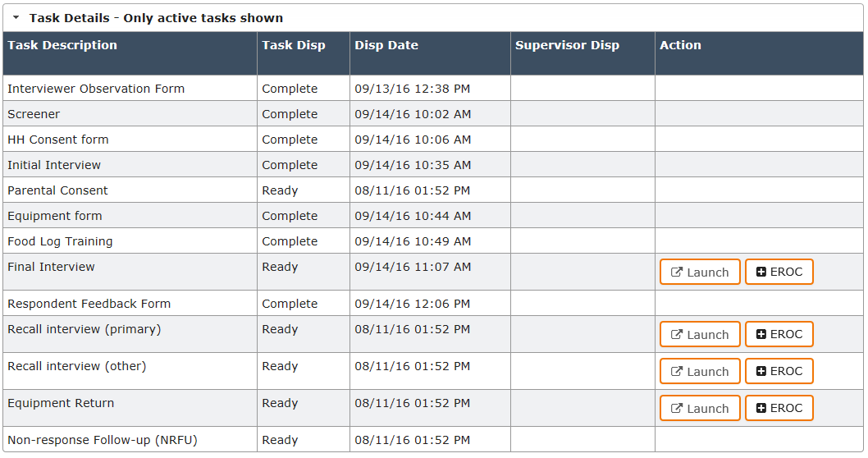
Task: Click the Action column header
Action: (x=680, y=46)
